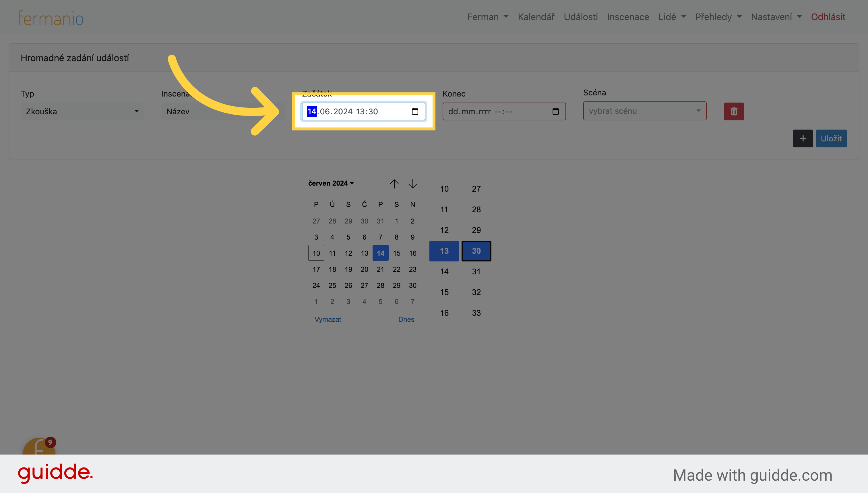Open the Události page
The height and width of the screenshot is (493, 868).
580,17
